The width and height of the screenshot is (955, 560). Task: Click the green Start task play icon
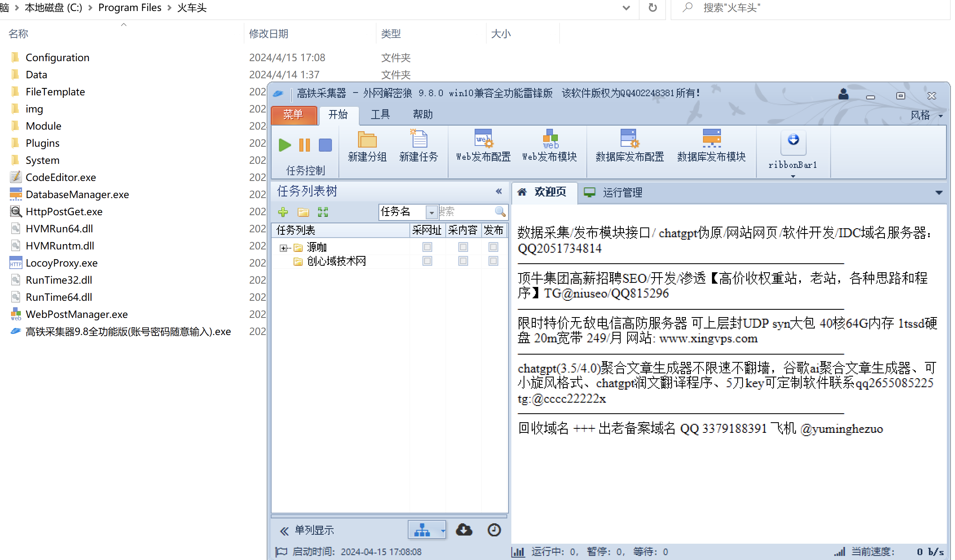coord(285,145)
